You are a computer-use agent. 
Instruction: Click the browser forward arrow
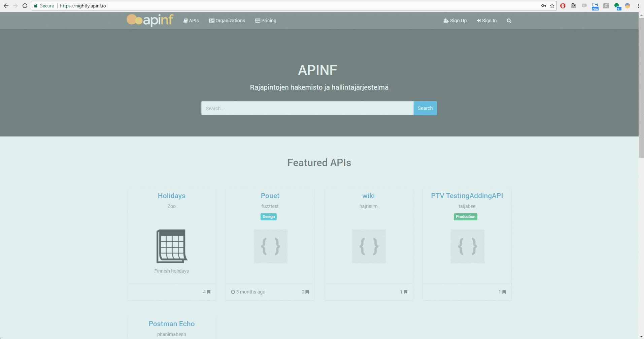pos(15,6)
